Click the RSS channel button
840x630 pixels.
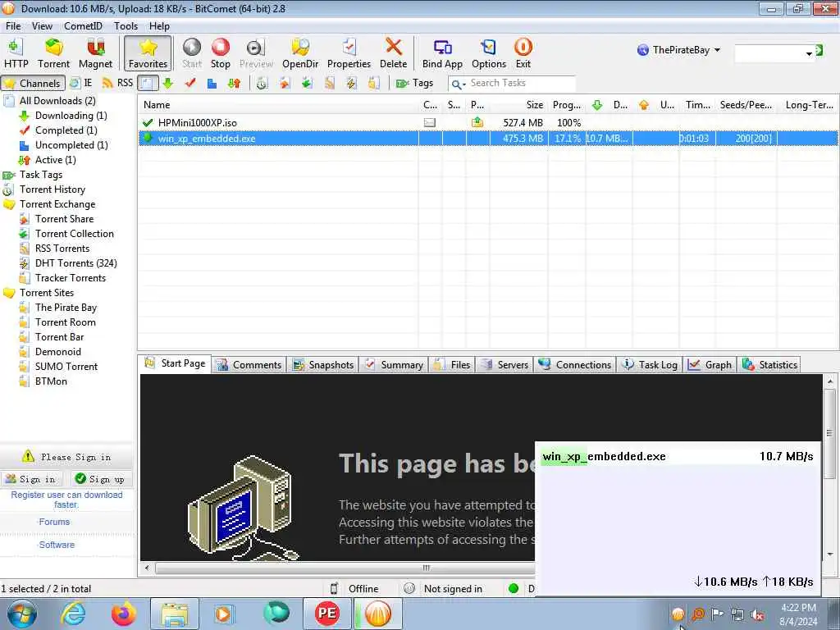tap(117, 83)
